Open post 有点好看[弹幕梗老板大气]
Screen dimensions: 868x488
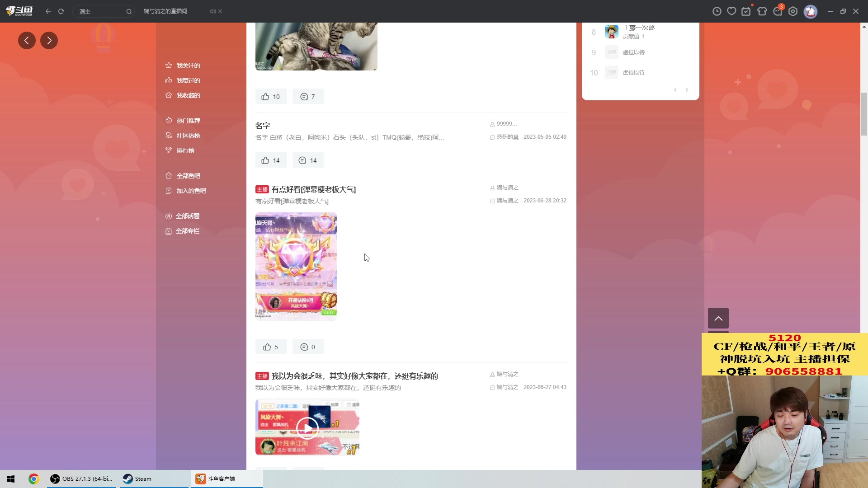(x=314, y=189)
